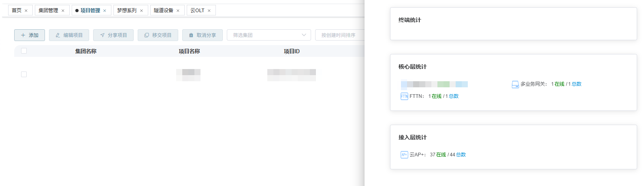The width and height of the screenshot is (644, 186).
Task: Click the 编辑项目 button
Action: pos(69,35)
